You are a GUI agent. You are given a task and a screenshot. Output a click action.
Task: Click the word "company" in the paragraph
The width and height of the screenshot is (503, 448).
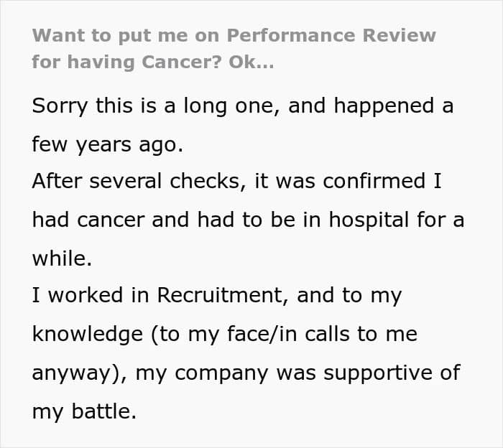(221, 374)
